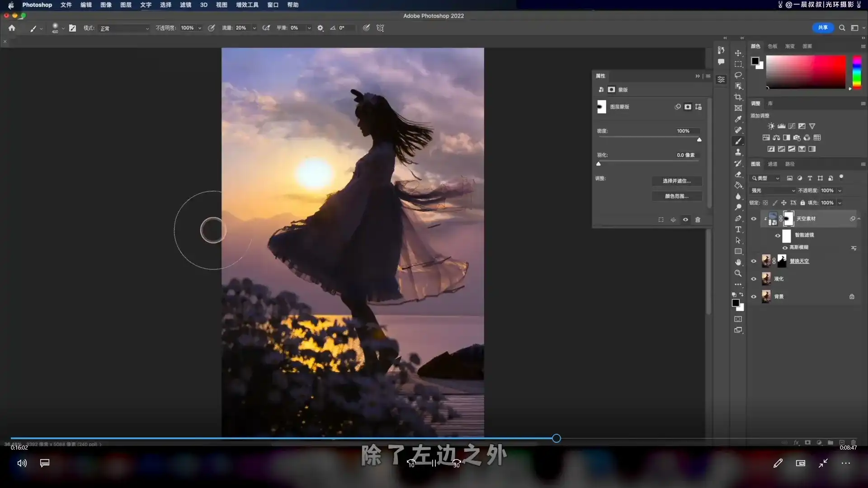Viewport: 868px width, 488px height.
Task: Open the 滤镜 menu
Action: point(185,5)
